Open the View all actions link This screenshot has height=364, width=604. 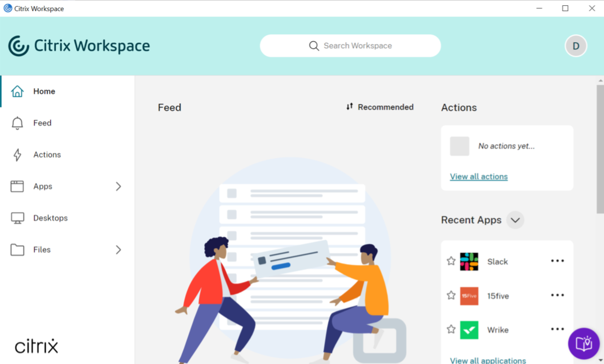pyautogui.click(x=479, y=176)
